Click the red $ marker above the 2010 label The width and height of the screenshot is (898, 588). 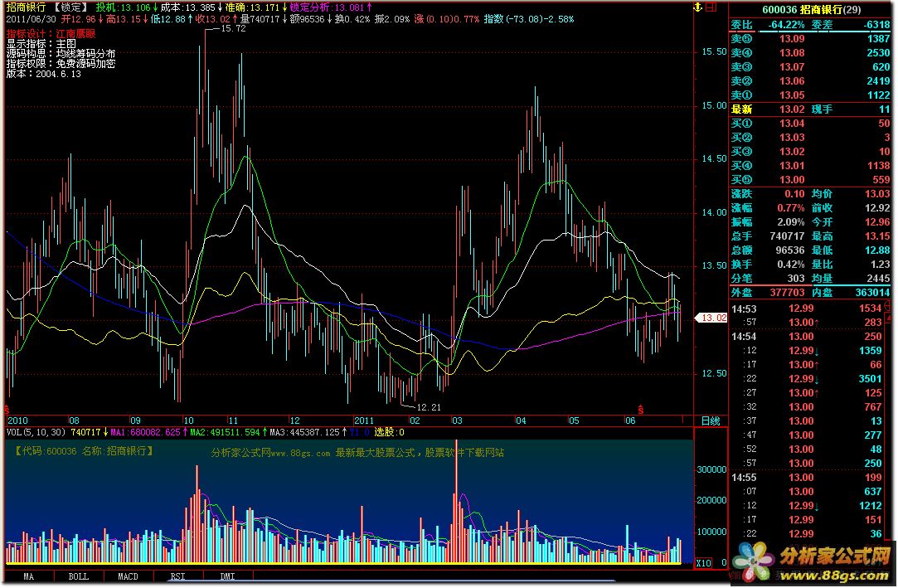7,410
